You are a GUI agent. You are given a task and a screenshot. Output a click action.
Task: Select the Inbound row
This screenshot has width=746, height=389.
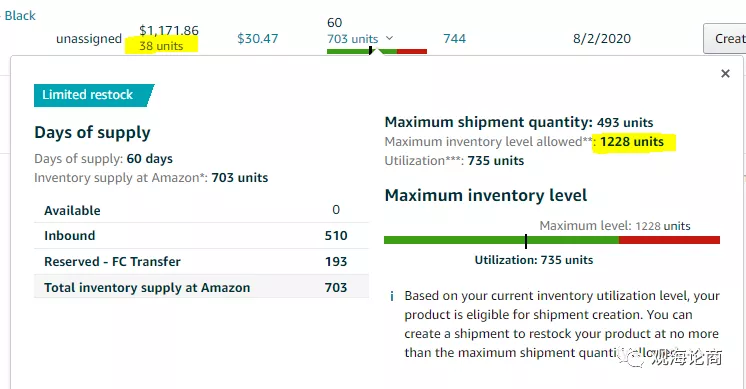(201, 236)
